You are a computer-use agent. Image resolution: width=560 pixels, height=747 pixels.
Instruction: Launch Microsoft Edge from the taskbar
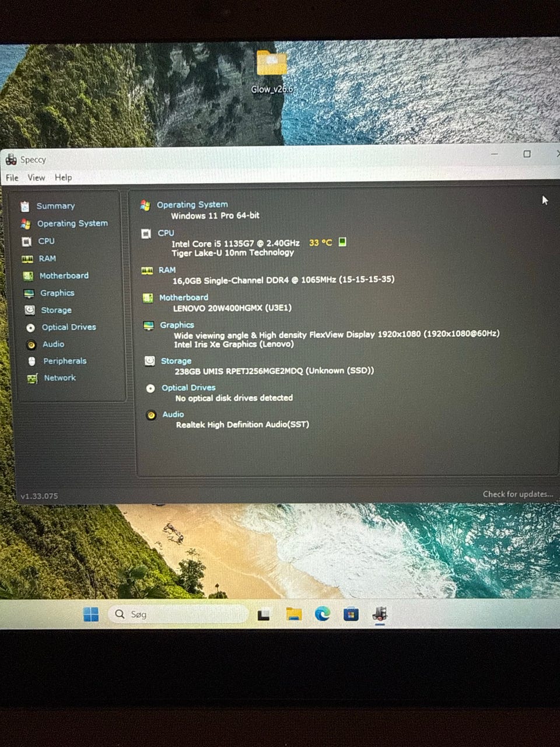(323, 614)
